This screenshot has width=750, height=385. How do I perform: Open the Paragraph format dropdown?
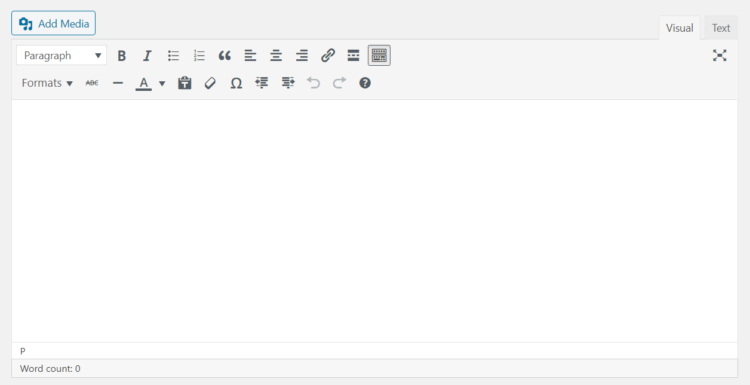click(62, 55)
